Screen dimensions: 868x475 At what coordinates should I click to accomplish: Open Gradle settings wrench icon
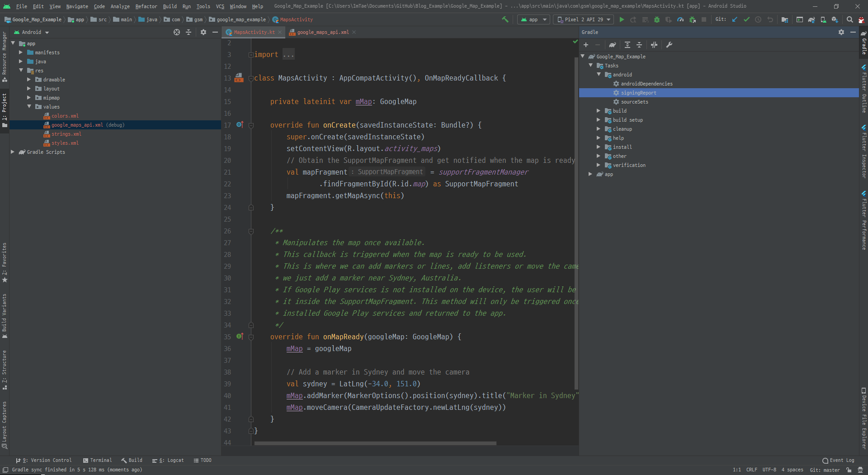pos(669,45)
